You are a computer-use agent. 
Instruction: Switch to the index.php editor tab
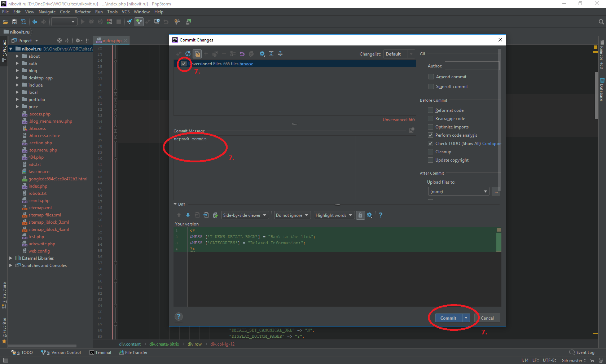(x=112, y=41)
